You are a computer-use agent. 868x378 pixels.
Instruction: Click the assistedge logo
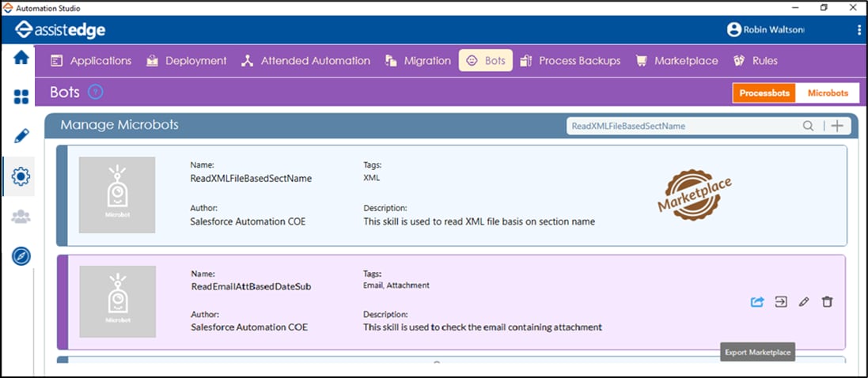(60, 30)
